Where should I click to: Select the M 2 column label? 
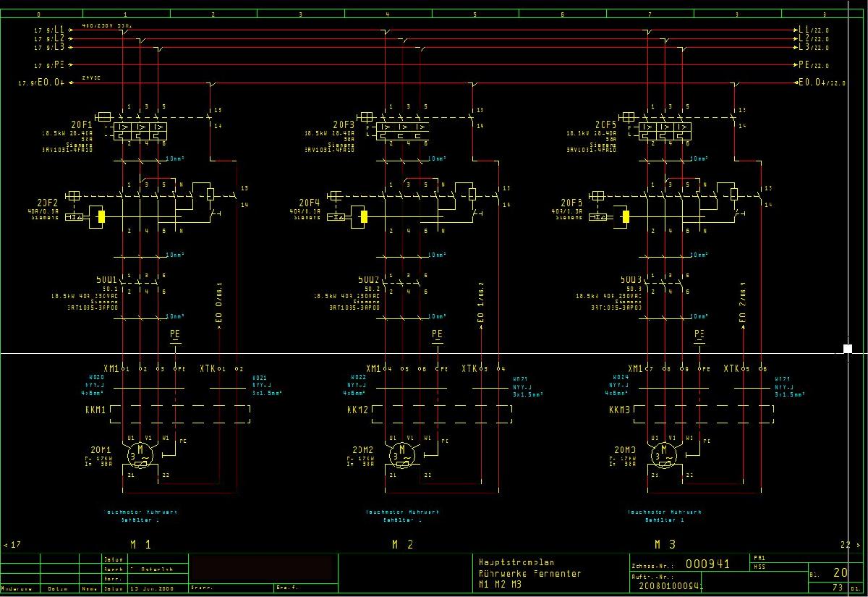pyautogui.click(x=402, y=543)
